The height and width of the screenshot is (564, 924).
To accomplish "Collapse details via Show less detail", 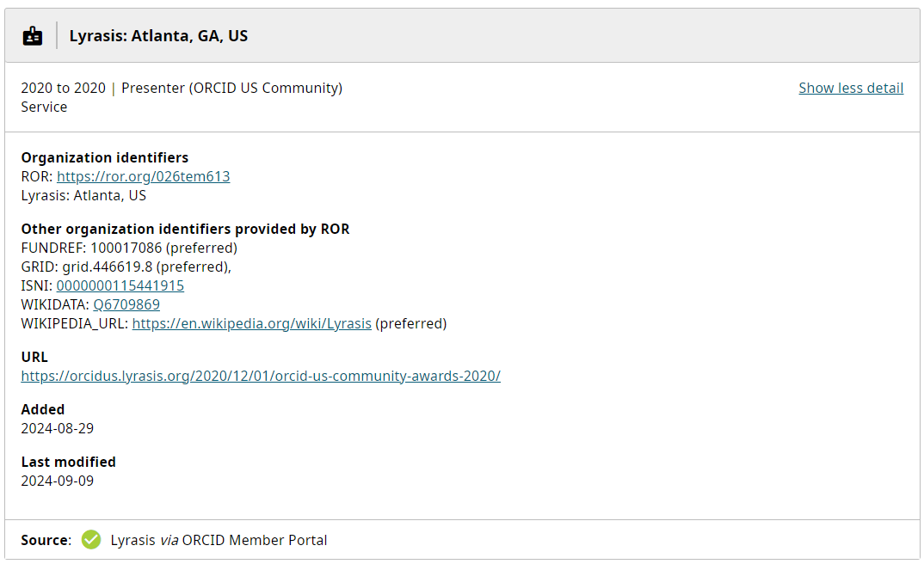I will [x=850, y=88].
